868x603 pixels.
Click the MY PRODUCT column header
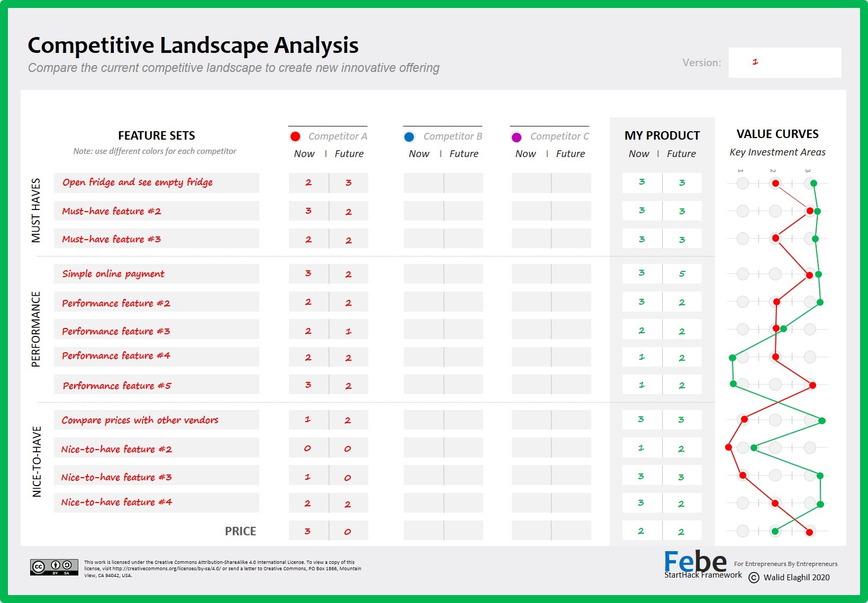point(662,135)
